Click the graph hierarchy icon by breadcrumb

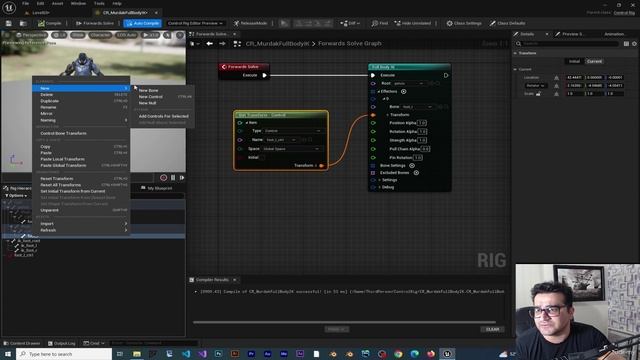237,43
